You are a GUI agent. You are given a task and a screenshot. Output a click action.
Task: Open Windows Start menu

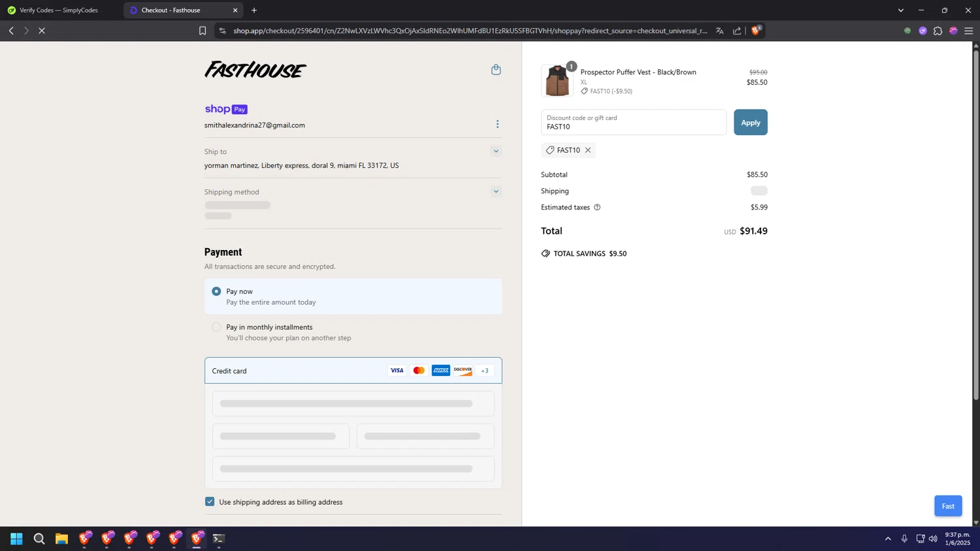pyautogui.click(x=17, y=539)
